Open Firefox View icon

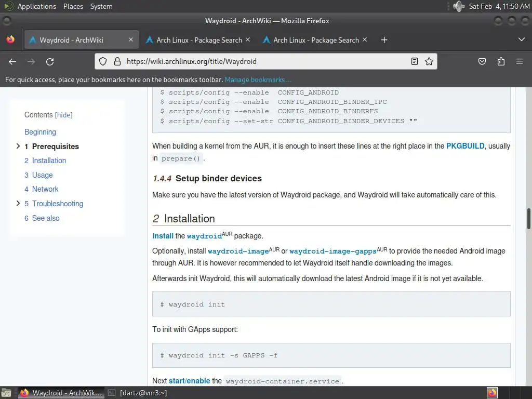[x=10, y=39]
